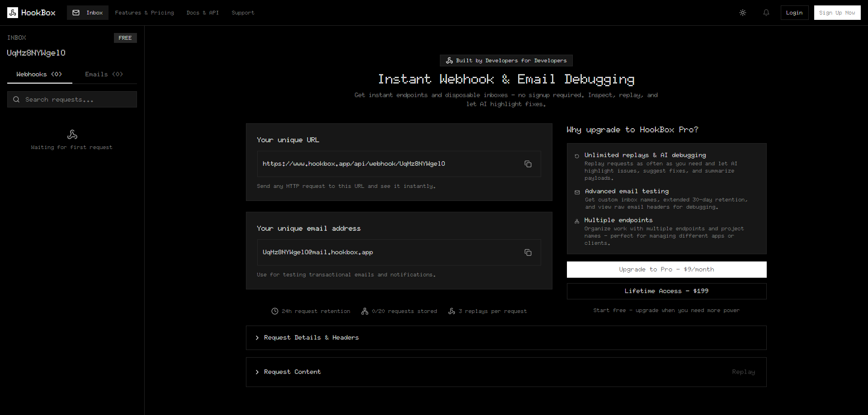Click the Search requests input field
The image size is (868, 415).
point(72,99)
